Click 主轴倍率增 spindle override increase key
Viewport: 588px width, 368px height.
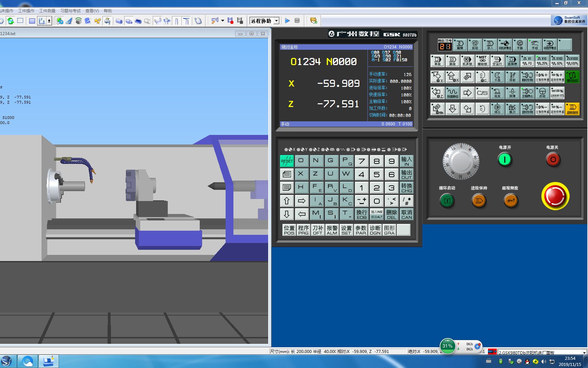pos(542,77)
